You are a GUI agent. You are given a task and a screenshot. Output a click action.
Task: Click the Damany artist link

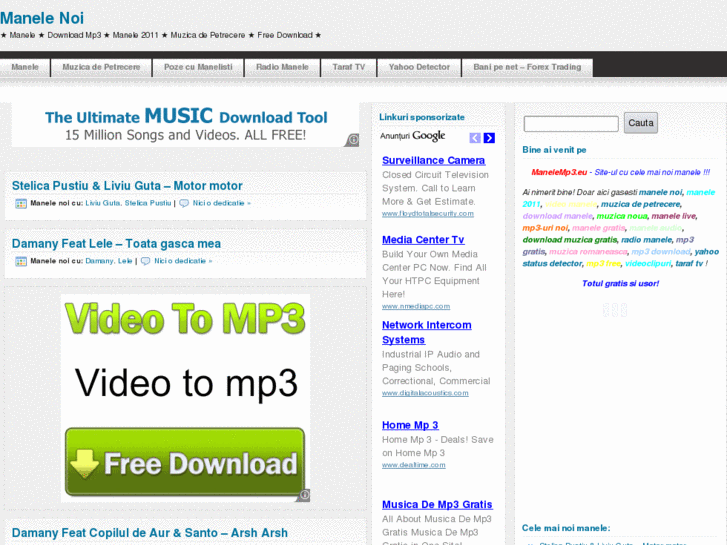pos(99,261)
